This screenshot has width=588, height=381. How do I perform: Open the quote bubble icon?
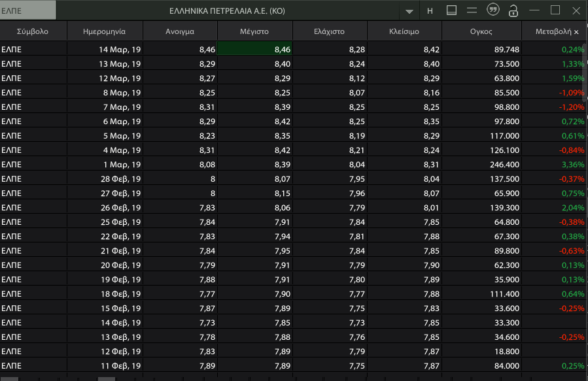click(493, 10)
